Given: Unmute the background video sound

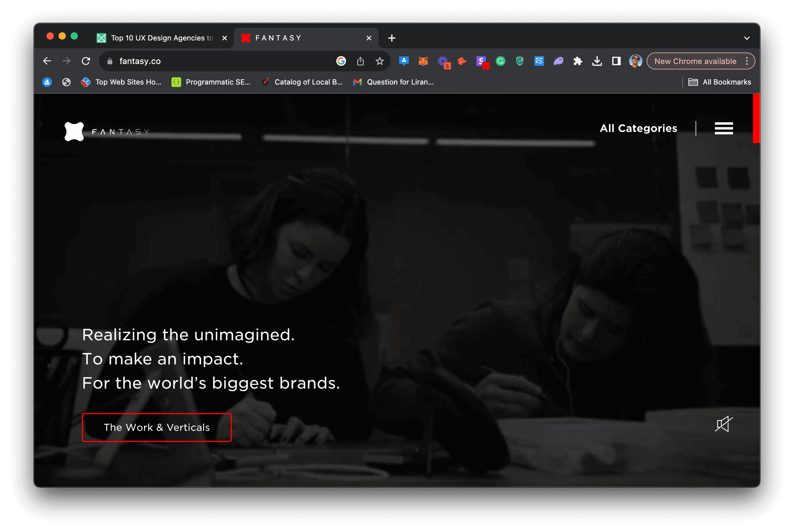Looking at the screenshot, I should point(723,424).
